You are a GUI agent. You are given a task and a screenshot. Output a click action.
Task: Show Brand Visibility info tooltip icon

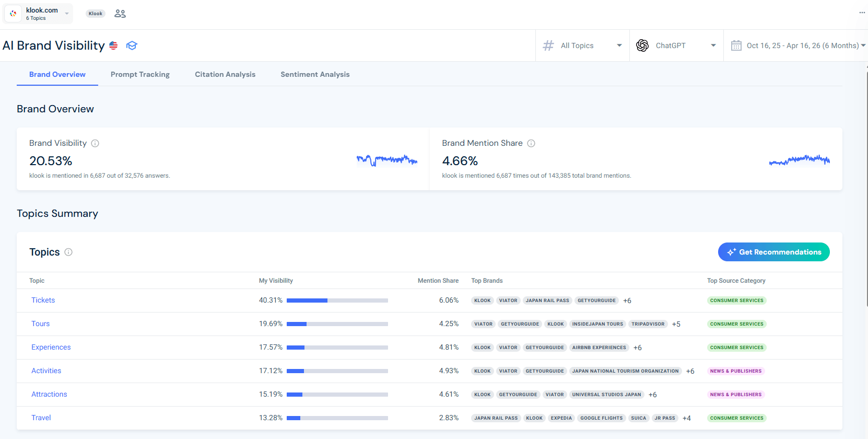point(95,143)
